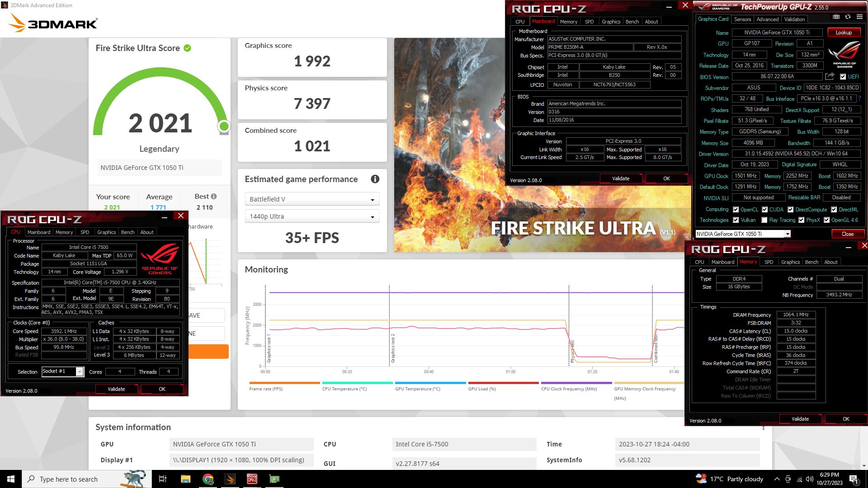Click Close button in GPU-Z
Viewport: 868px width, 488px height.
click(848, 234)
